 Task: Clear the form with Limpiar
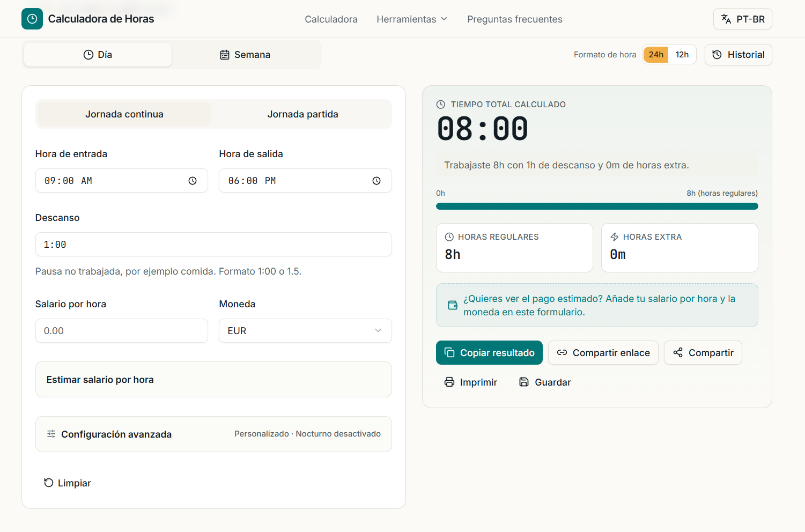67,483
